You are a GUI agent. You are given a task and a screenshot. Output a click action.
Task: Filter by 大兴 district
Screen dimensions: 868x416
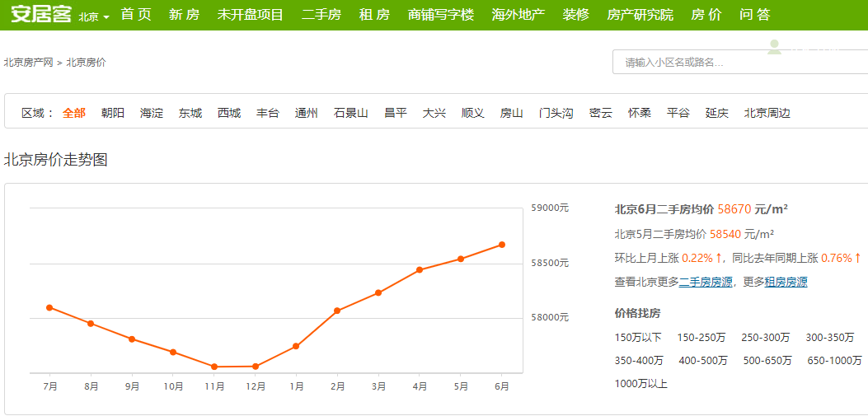[x=434, y=114]
